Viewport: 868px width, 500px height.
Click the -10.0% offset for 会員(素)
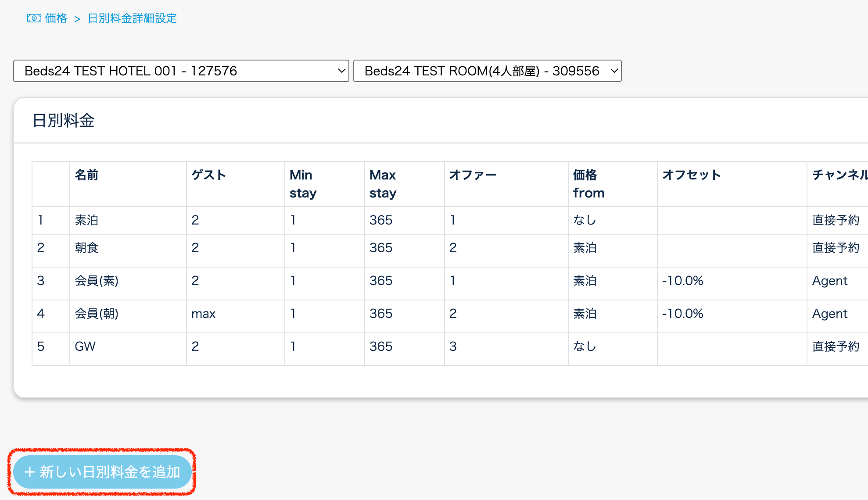point(682,281)
